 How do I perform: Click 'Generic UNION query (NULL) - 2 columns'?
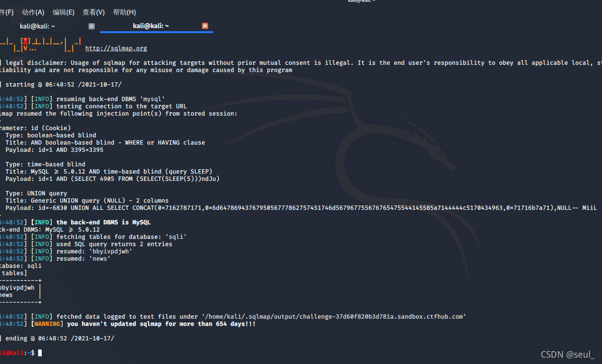pyautogui.click(x=87, y=200)
